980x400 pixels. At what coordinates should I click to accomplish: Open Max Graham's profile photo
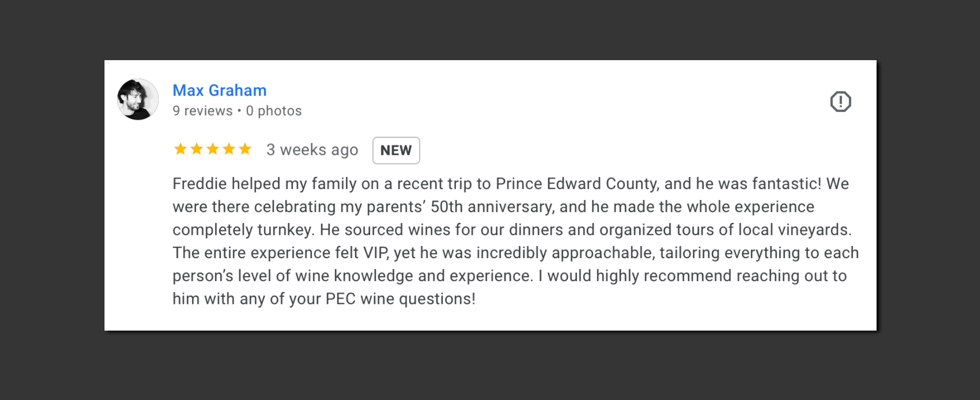138,99
